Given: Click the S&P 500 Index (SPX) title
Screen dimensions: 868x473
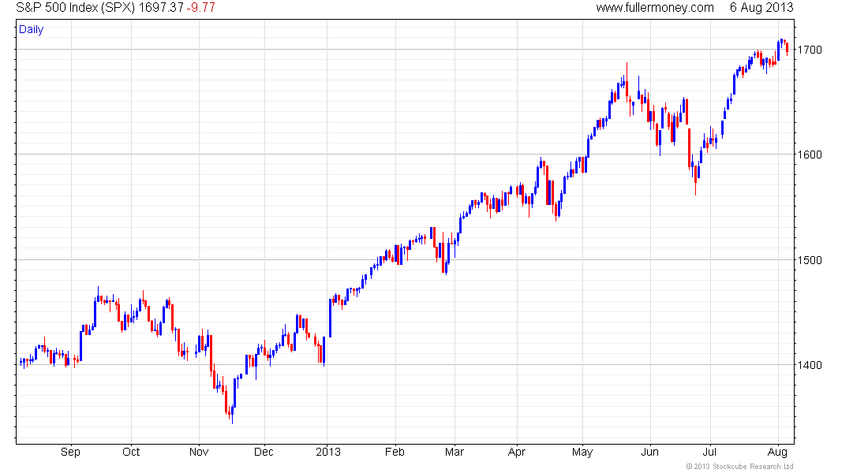Looking at the screenshot, I should 75,7.
